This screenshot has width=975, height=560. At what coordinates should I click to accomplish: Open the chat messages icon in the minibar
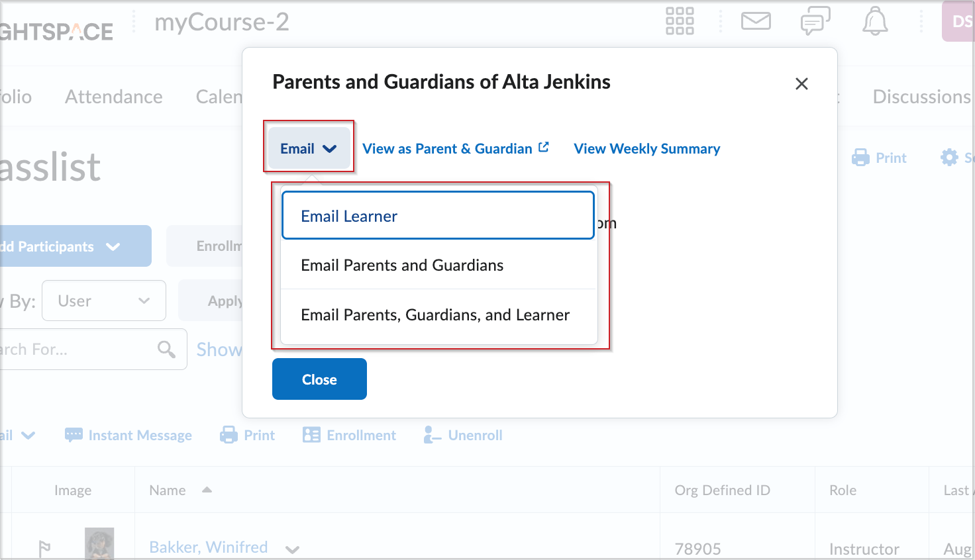[815, 21]
